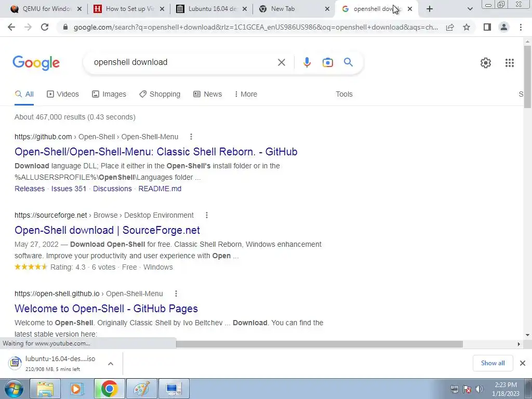Viewport: 532px width, 399px height.
Task: Click the padlock site info icon
Action: click(65, 27)
